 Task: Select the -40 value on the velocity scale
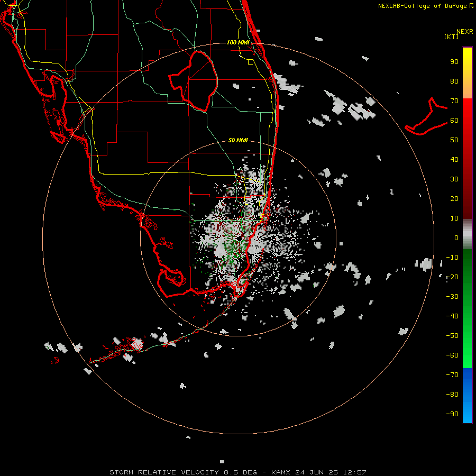452,316
